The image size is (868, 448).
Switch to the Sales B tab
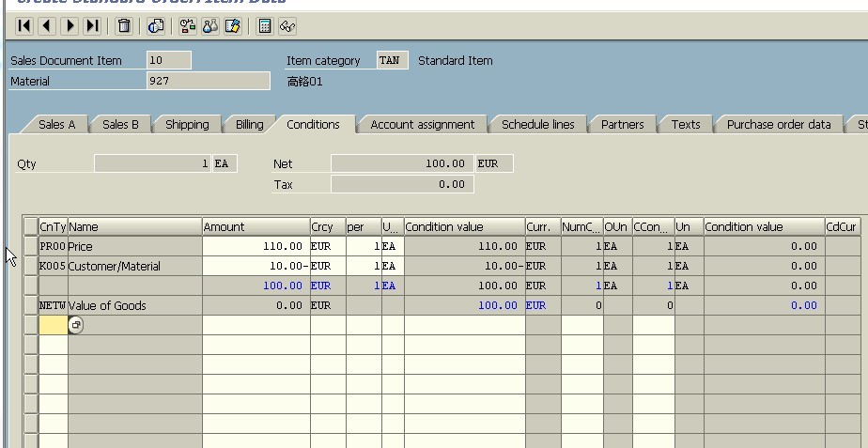120,125
